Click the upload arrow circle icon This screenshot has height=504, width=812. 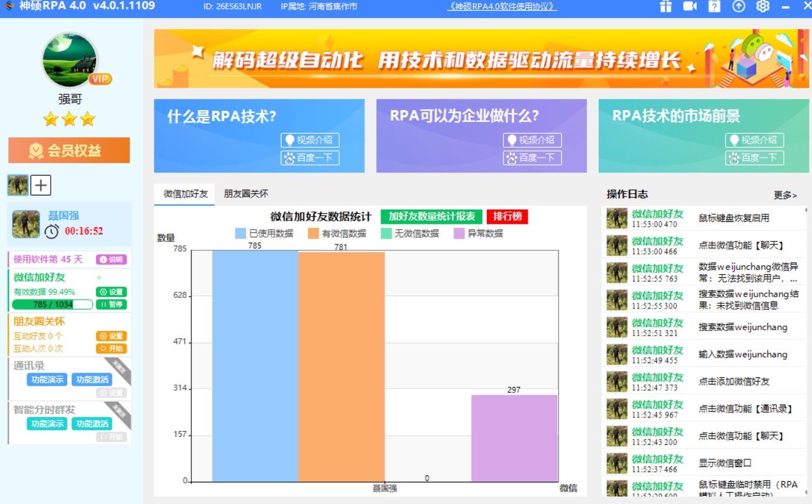pos(738,6)
